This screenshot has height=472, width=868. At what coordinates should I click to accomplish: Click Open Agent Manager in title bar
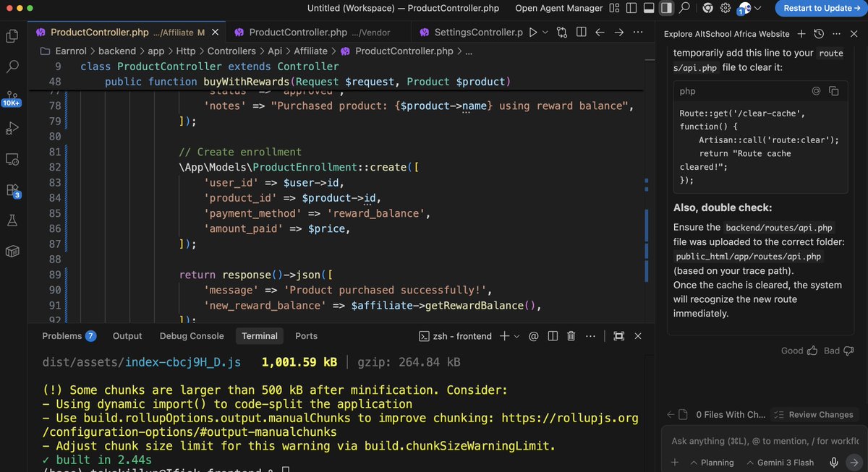(x=558, y=8)
